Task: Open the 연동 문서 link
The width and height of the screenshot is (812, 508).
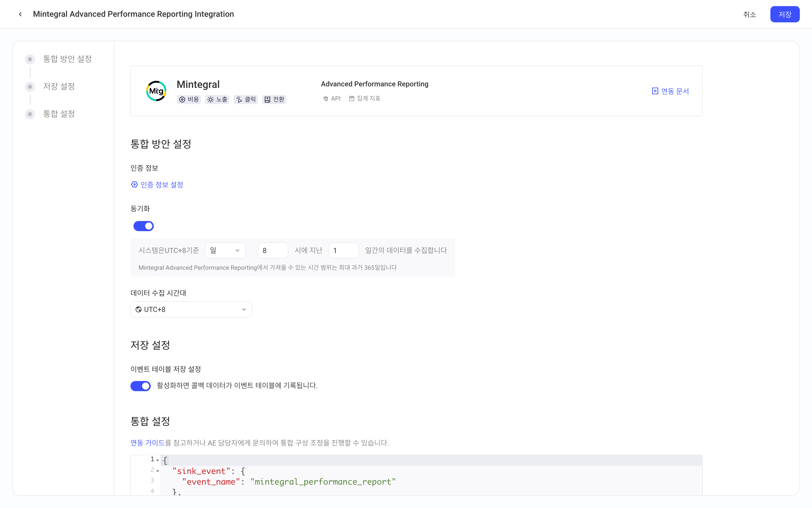Action: coord(670,91)
